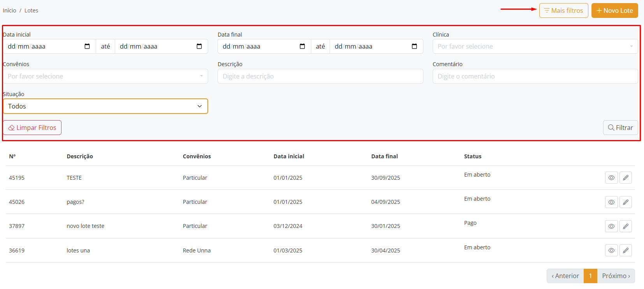Viewport: 644px width, 289px height.
Task: Click the Descrição table column header
Action: coord(80,156)
